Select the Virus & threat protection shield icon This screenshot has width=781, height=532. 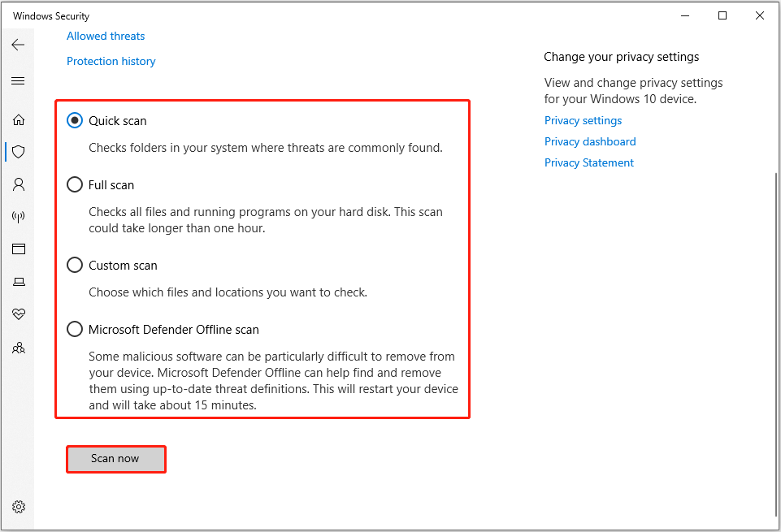pos(18,152)
